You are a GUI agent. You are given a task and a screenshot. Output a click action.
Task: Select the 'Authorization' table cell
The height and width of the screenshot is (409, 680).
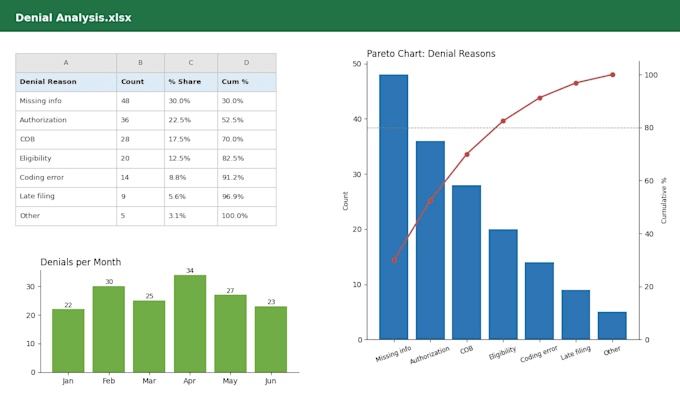[x=66, y=120]
